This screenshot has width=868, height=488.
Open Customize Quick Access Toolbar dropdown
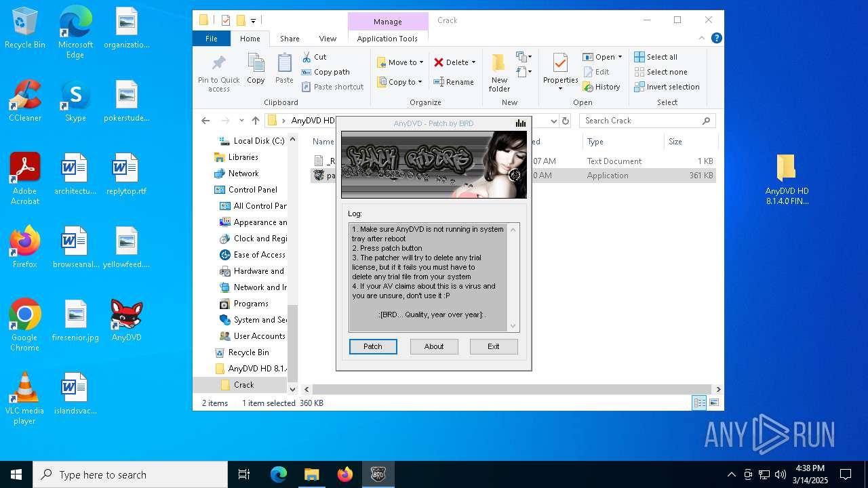(x=253, y=20)
